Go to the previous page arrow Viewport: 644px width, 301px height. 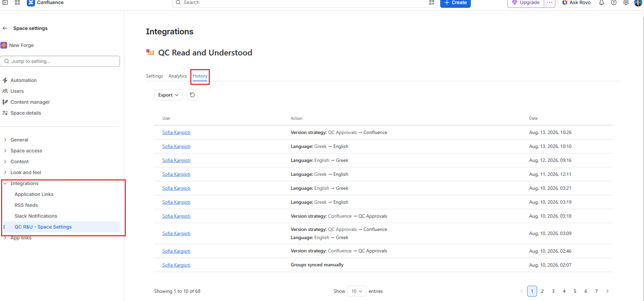point(521,291)
